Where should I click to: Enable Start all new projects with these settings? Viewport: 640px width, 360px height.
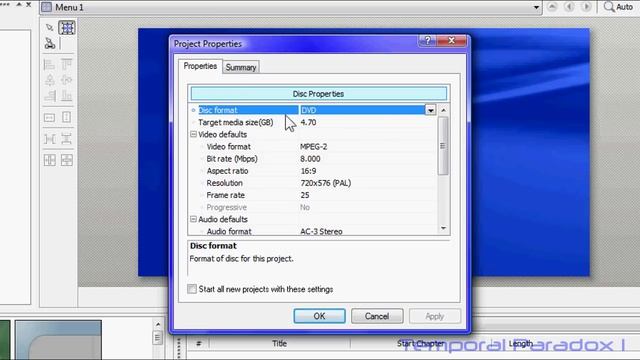[x=192, y=289]
